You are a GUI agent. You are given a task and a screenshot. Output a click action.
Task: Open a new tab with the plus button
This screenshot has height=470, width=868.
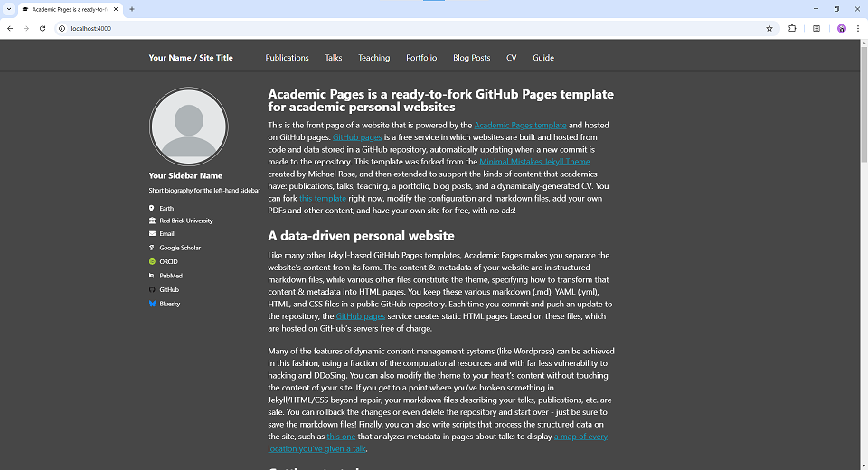(x=132, y=9)
